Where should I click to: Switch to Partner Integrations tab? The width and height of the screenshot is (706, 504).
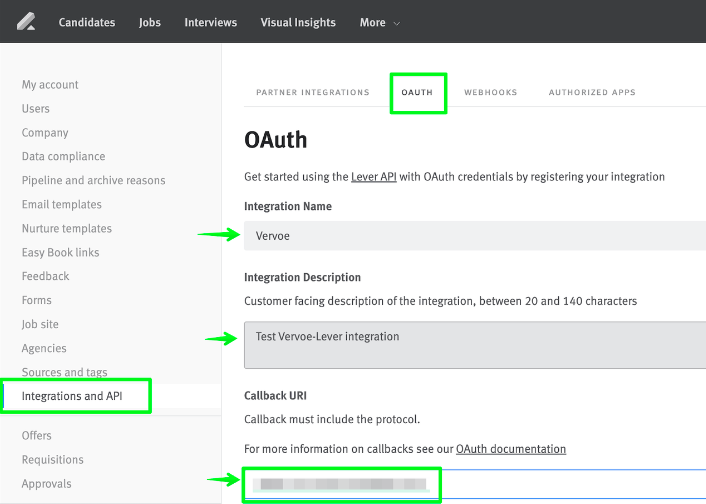point(313,92)
